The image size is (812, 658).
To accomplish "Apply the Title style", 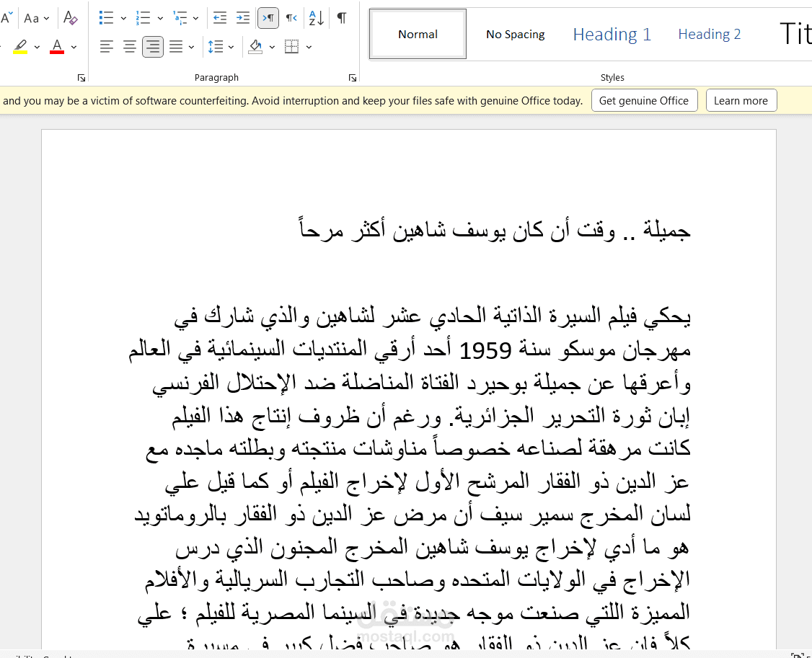I will (x=795, y=34).
